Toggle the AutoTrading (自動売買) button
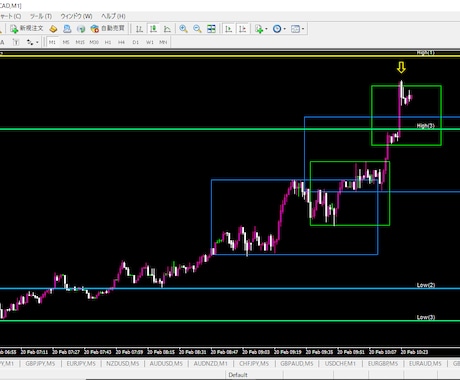This screenshot has height=380, width=460. click(108, 29)
